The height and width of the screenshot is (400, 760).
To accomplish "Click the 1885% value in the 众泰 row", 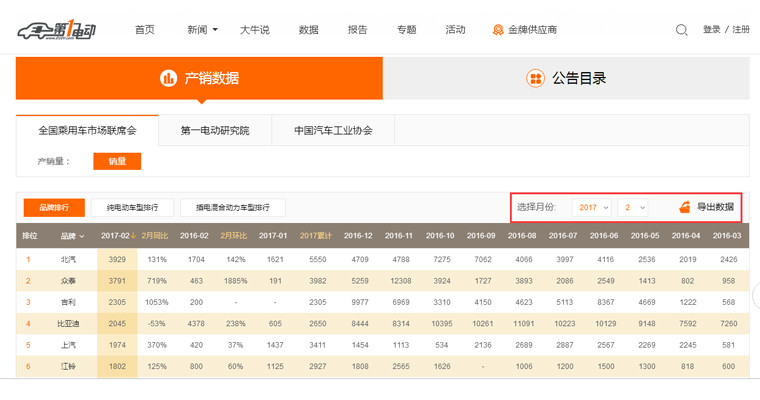I will click(x=236, y=281).
